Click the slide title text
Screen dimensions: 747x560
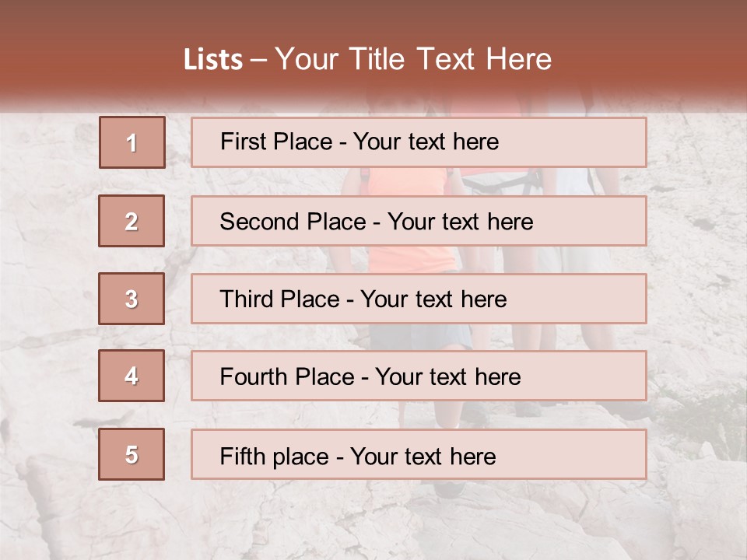point(367,59)
